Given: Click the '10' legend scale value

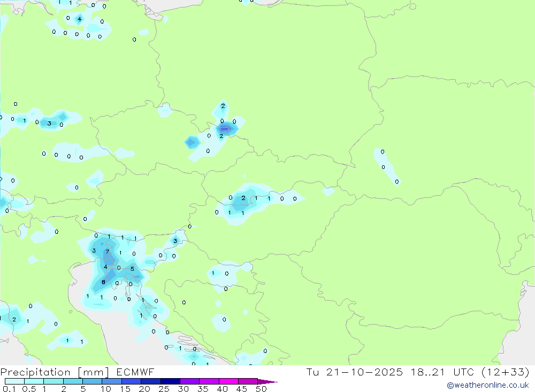Looking at the screenshot, I should (x=106, y=389).
